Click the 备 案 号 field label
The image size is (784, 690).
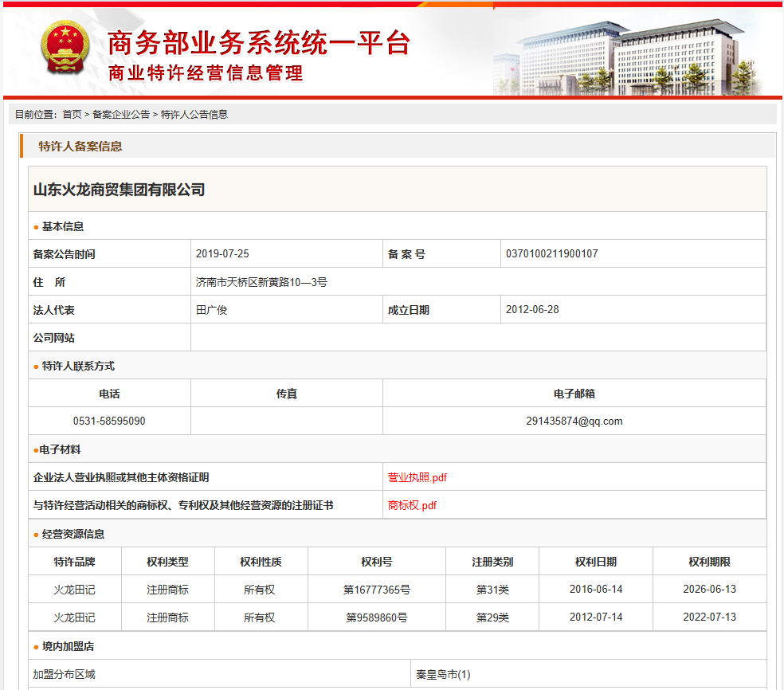[x=406, y=254]
